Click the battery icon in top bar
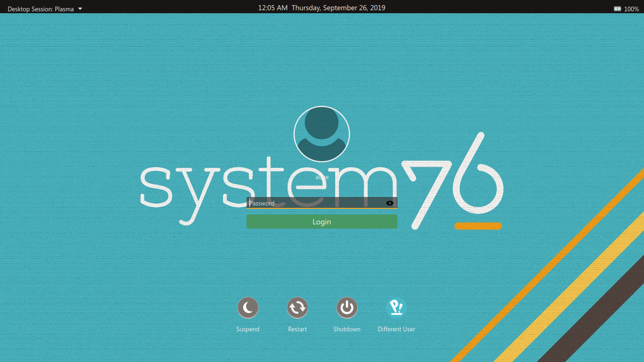Viewport: 644px width, 362px height. coord(617,8)
